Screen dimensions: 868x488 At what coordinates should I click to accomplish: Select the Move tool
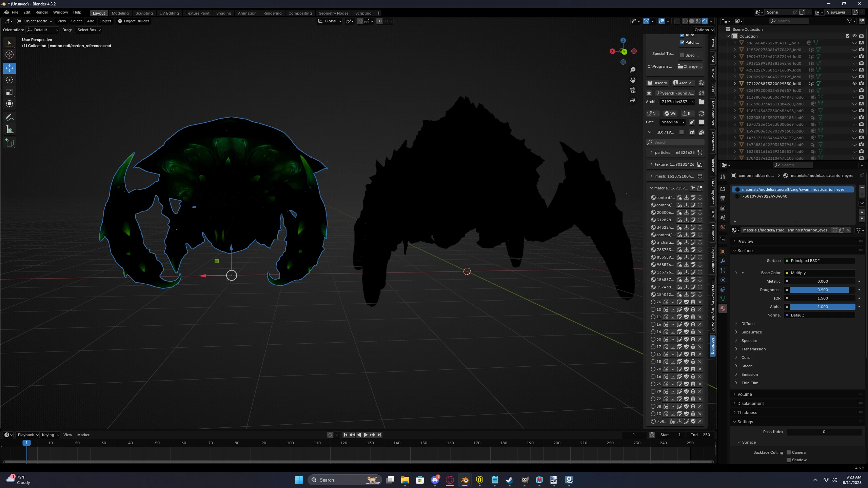pos(9,68)
